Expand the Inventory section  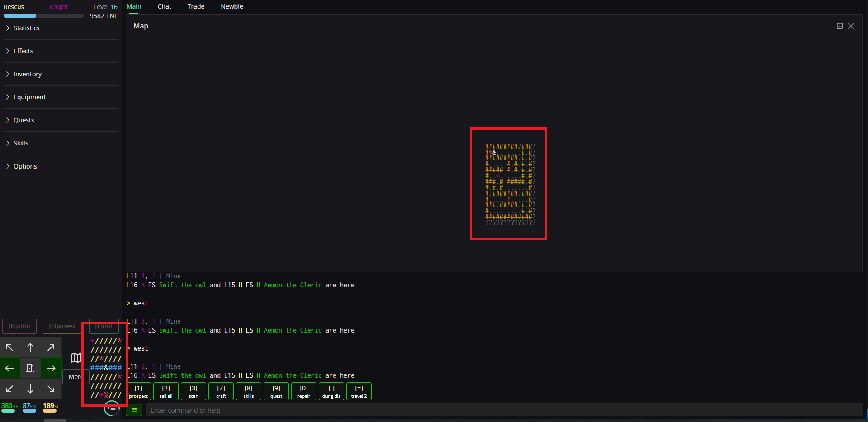27,74
